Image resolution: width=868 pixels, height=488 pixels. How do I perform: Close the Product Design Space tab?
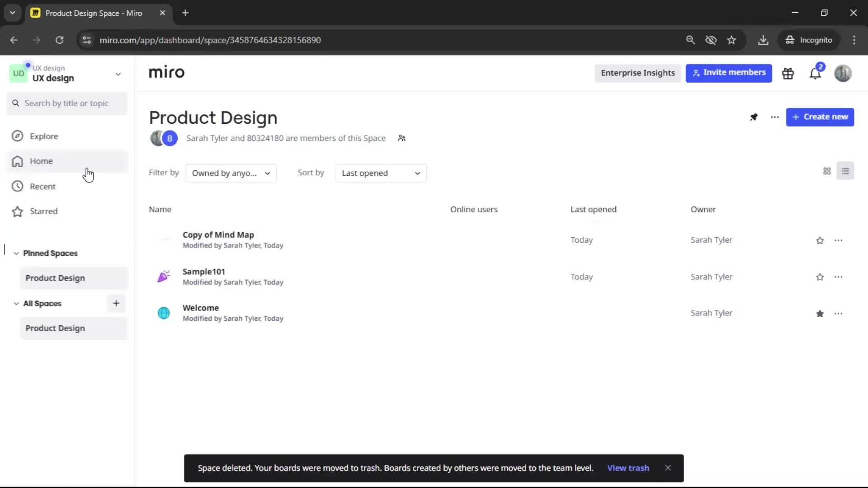click(x=162, y=13)
